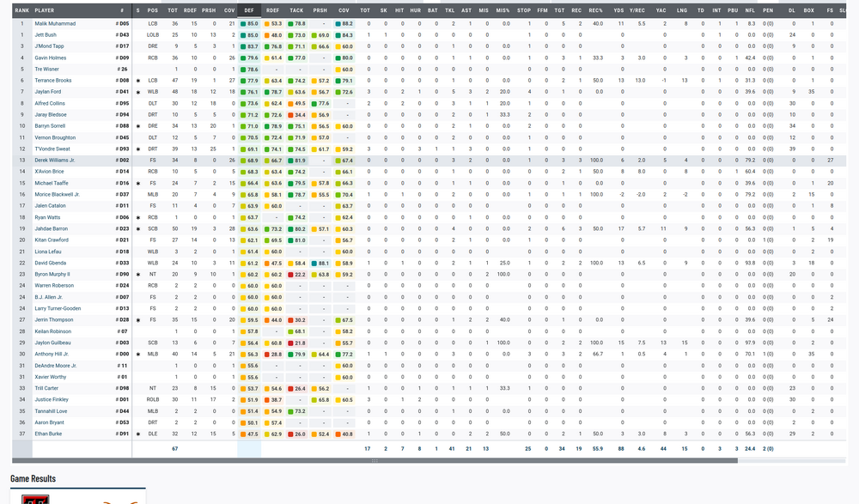859x504 pixels.
Task: Click Jett Bush's 85.0 DEF grade swatch
Action: (x=250, y=34)
